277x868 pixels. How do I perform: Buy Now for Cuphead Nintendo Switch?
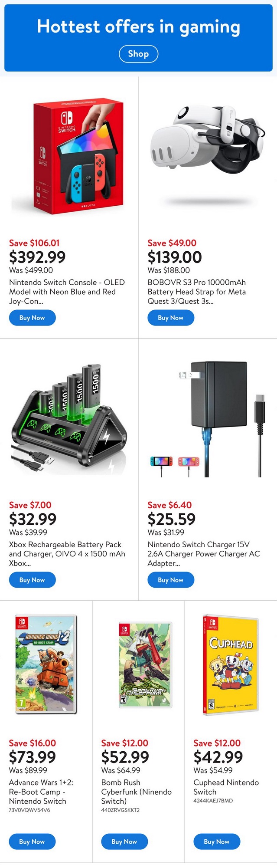point(217,842)
